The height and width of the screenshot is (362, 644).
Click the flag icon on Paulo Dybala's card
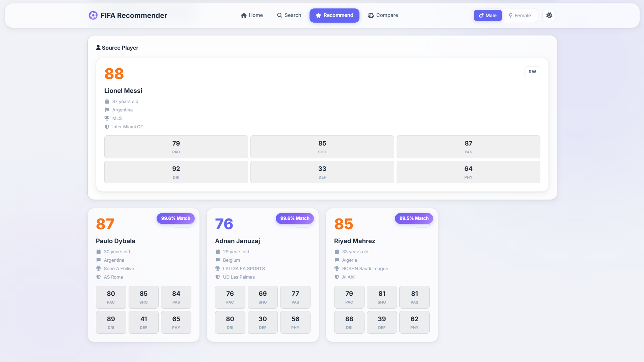99,260
